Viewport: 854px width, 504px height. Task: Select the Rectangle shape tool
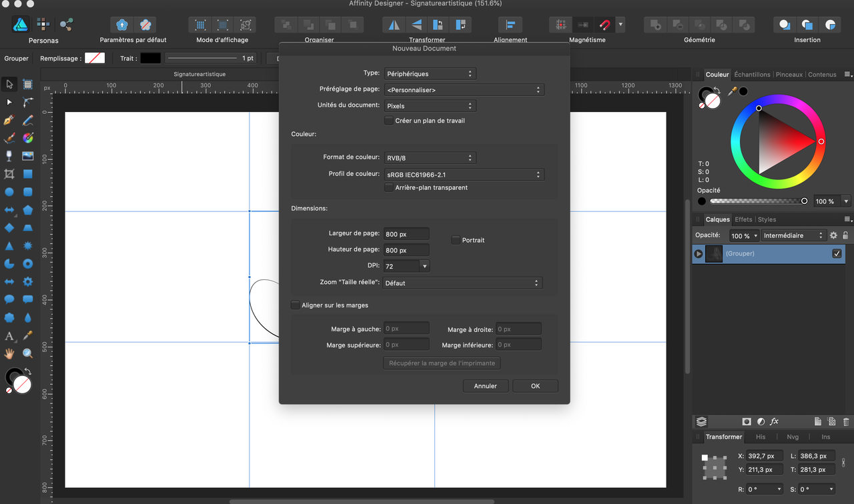coord(28,174)
